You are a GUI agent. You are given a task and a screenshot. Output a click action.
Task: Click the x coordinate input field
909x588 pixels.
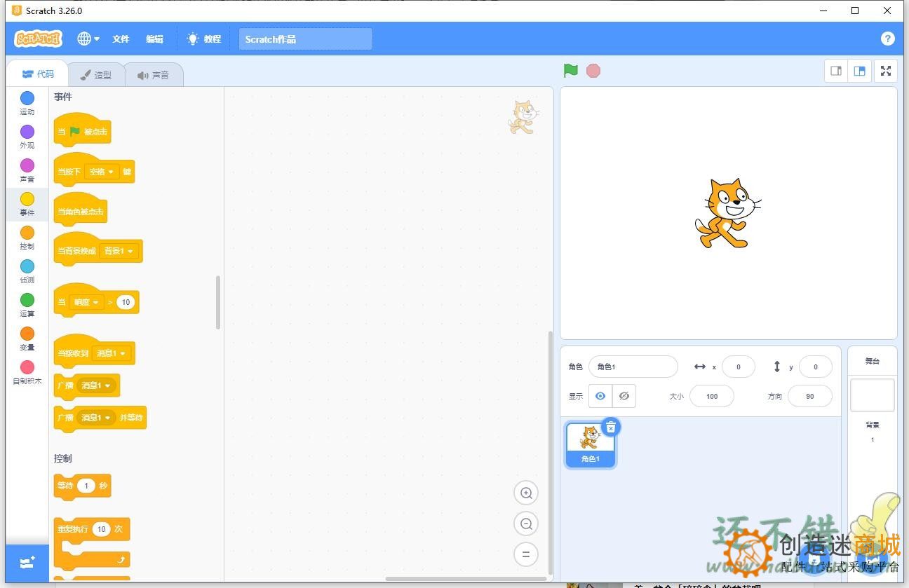coord(738,367)
